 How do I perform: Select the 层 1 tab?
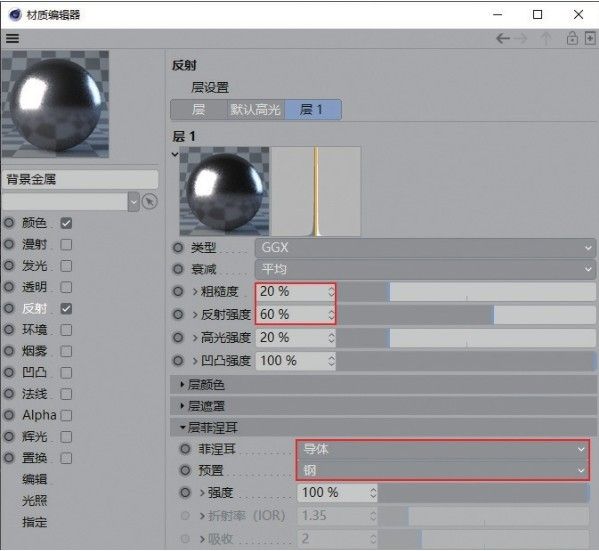pyautogui.click(x=313, y=110)
